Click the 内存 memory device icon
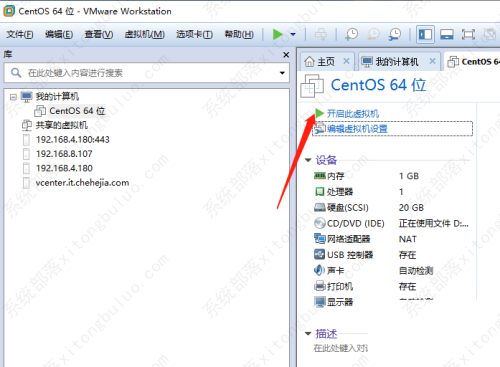Image resolution: width=500 pixels, height=367 pixels. 320,176
